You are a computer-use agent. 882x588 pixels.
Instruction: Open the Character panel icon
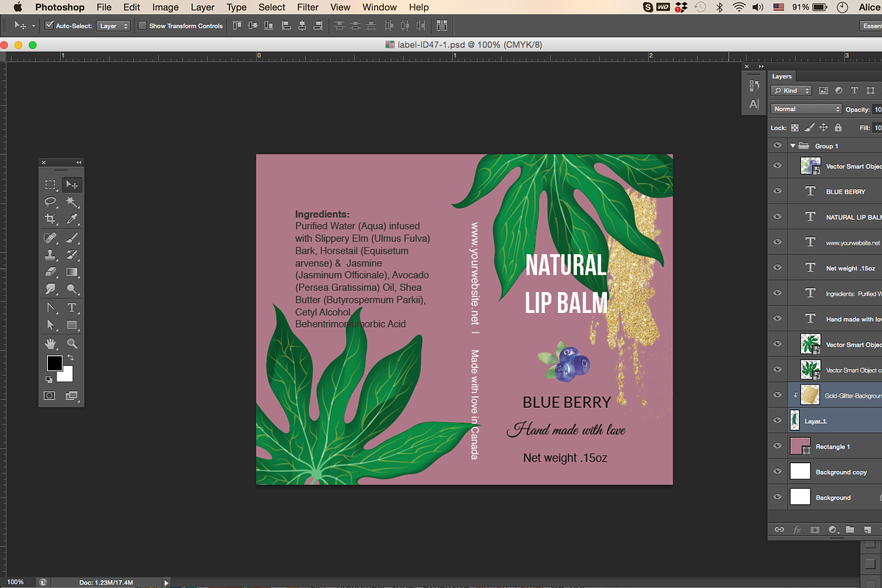[x=753, y=104]
